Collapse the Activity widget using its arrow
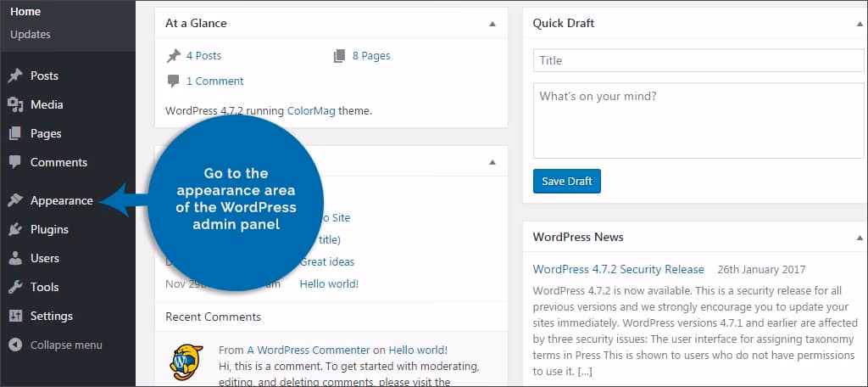This screenshot has width=868, height=387. 492,162
